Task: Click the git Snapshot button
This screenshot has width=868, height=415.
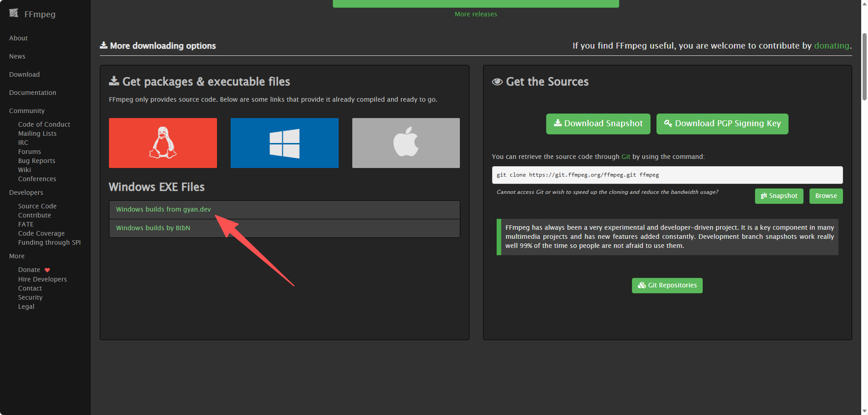Action: (x=779, y=196)
